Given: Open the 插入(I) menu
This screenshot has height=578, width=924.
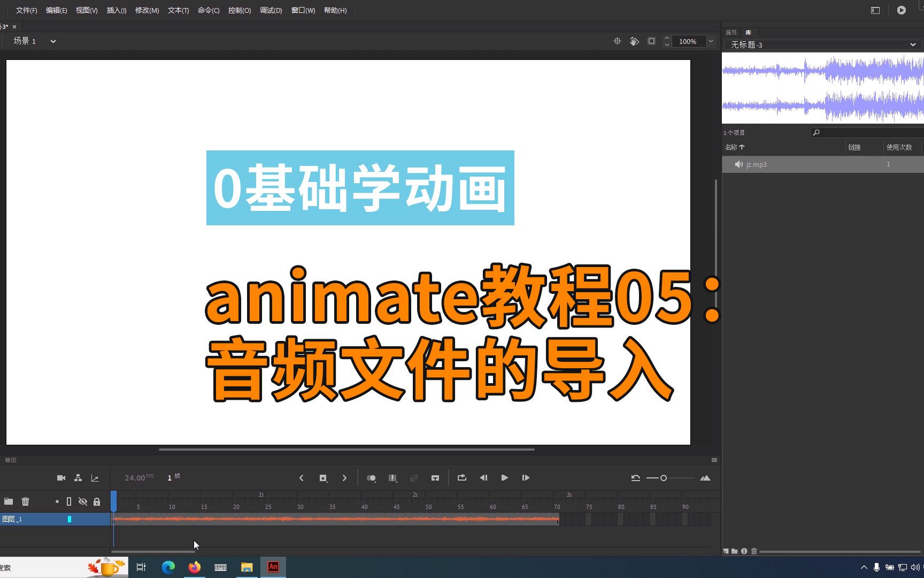Looking at the screenshot, I should [117, 10].
